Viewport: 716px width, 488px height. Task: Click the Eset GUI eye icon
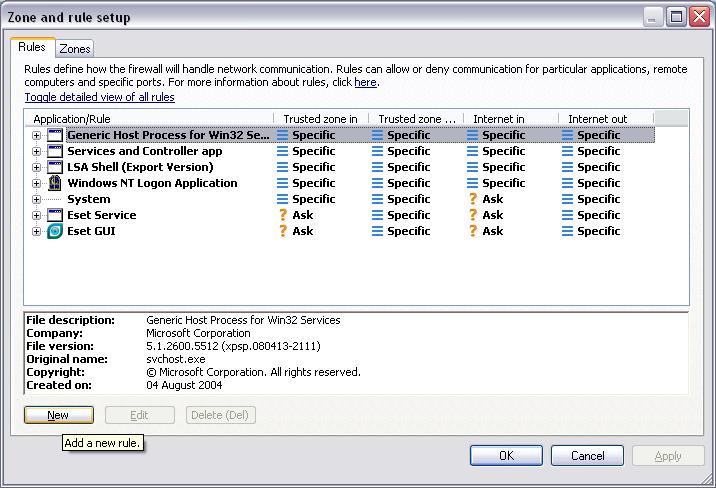click(x=55, y=231)
